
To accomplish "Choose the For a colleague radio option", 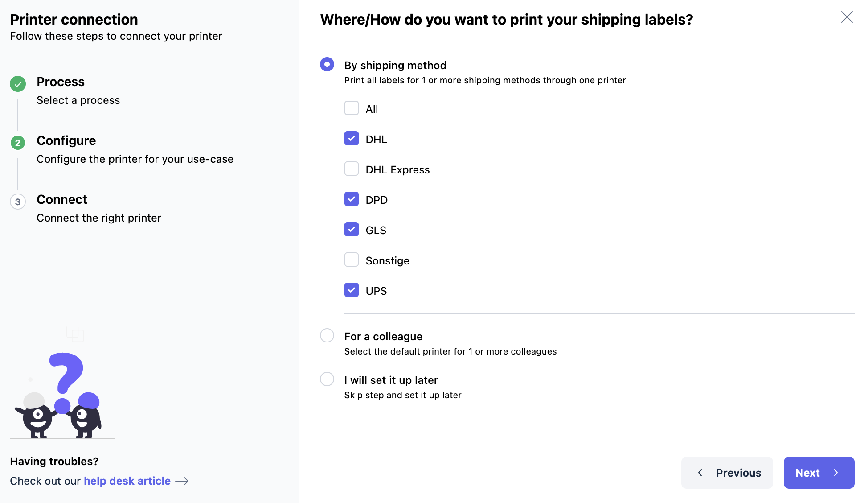I will pyautogui.click(x=327, y=336).
